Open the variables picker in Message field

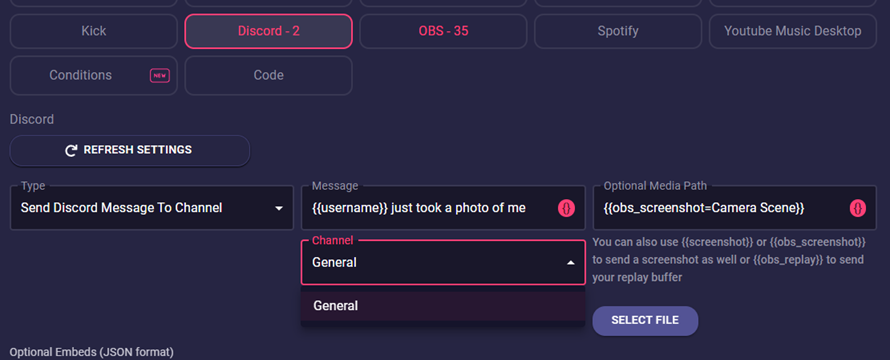(x=566, y=208)
